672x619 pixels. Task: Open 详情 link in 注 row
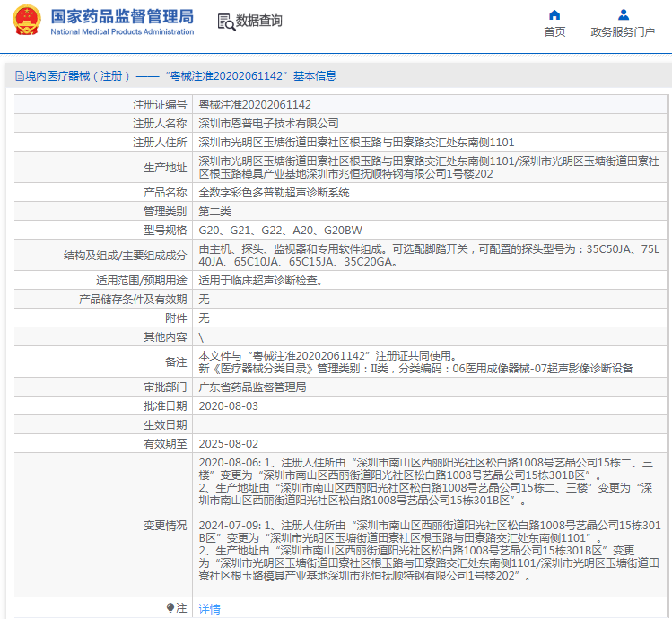pyautogui.click(x=210, y=608)
